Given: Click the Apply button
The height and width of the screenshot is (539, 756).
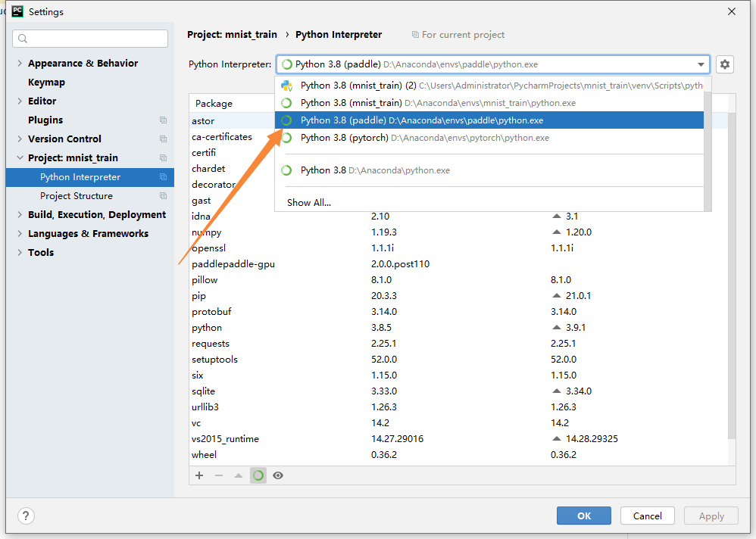Looking at the screenshot, I should [711, 516].
